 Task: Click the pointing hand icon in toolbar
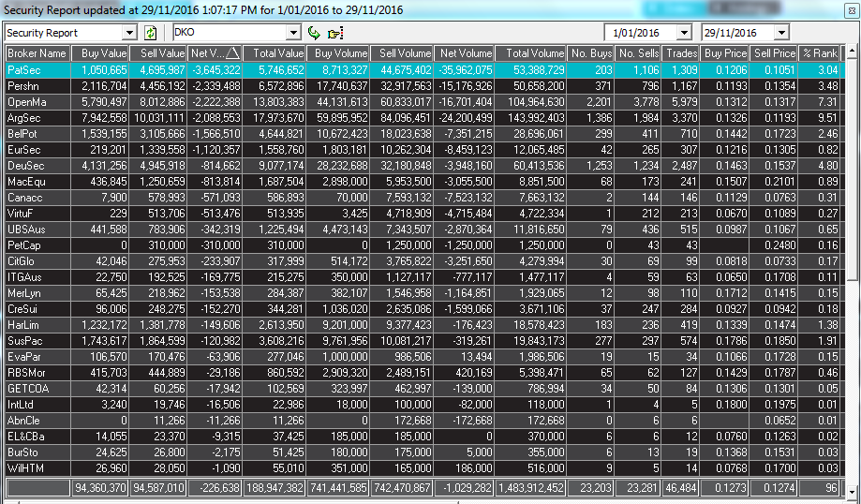[335, 34]
